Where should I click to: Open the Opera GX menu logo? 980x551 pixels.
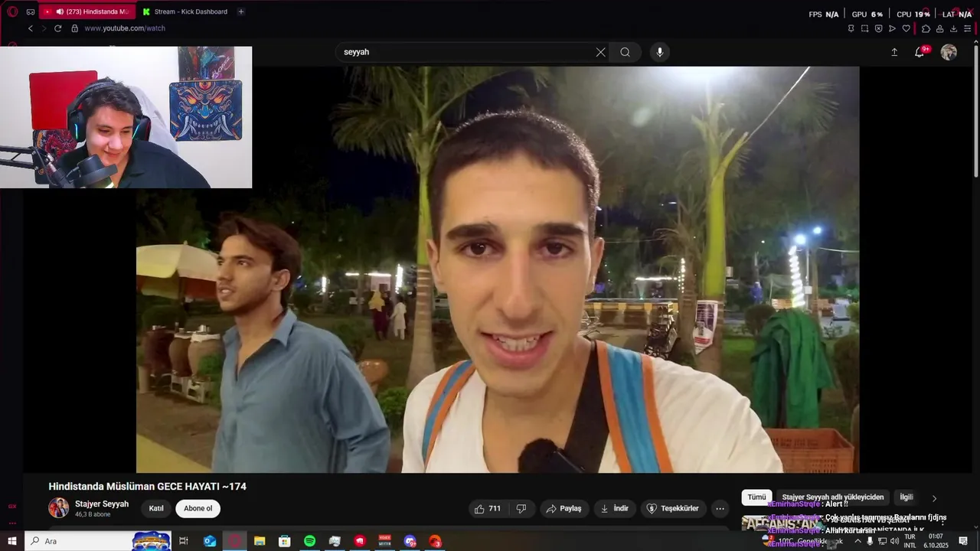click(x=12, y=11)
